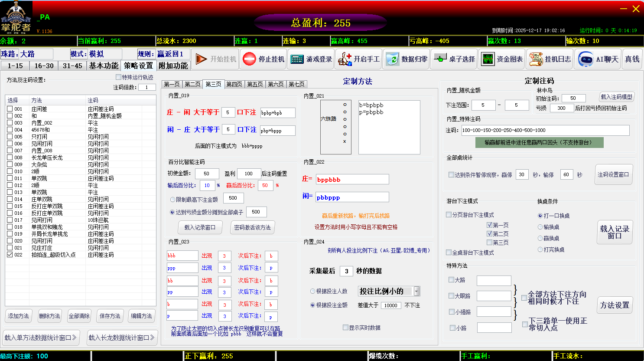644x361 pixels.
Task: Enable 显示实时数据 checkbox
Action: (x=345, y=328)
